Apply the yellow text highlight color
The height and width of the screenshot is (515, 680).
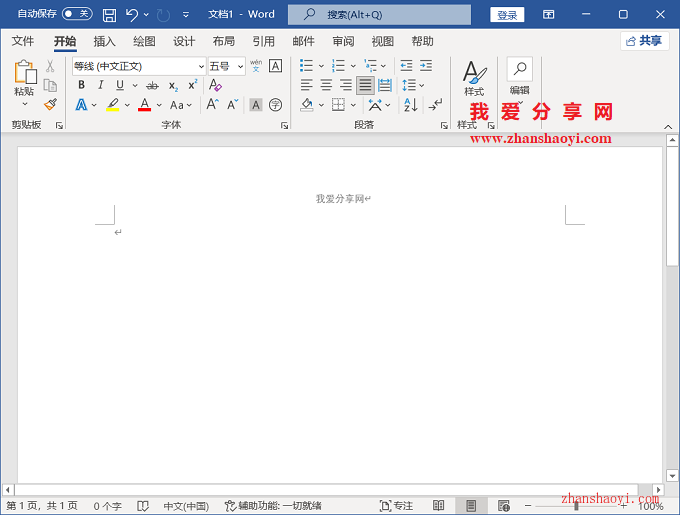click(113, 105)
